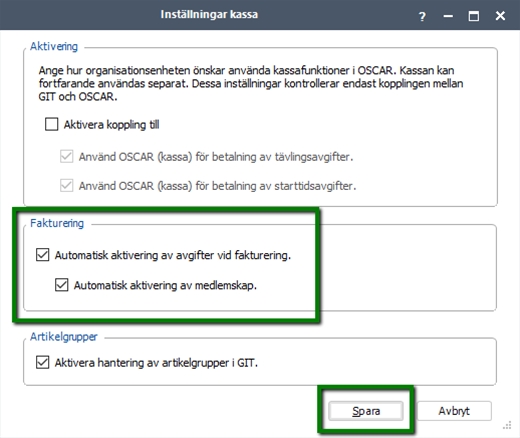Viewport: 520px width, 438px height.
Task: Save settings with the Spara button
Action: point(366,411)
